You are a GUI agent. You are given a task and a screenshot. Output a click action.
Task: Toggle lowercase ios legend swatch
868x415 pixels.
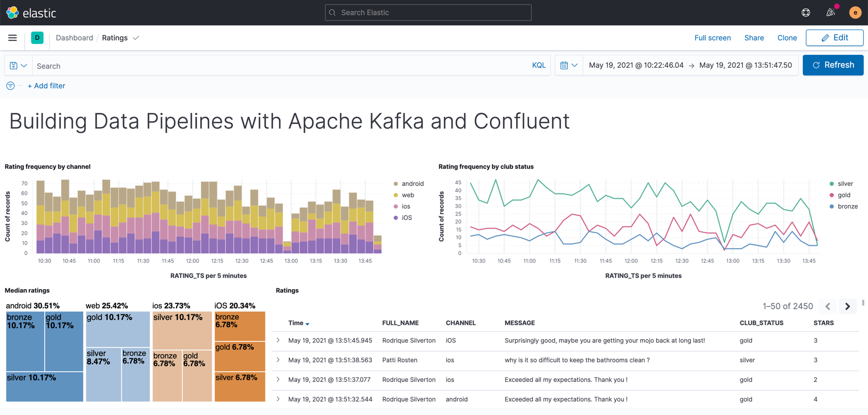click(x=396, y=206)
